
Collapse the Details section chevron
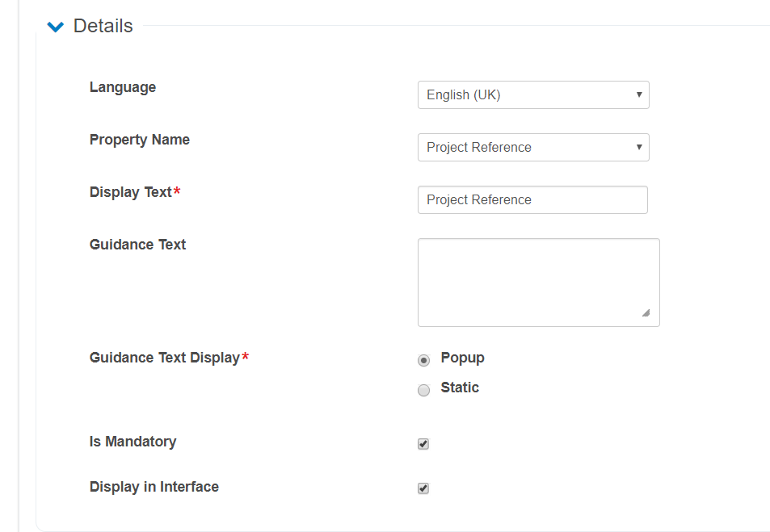55,27
